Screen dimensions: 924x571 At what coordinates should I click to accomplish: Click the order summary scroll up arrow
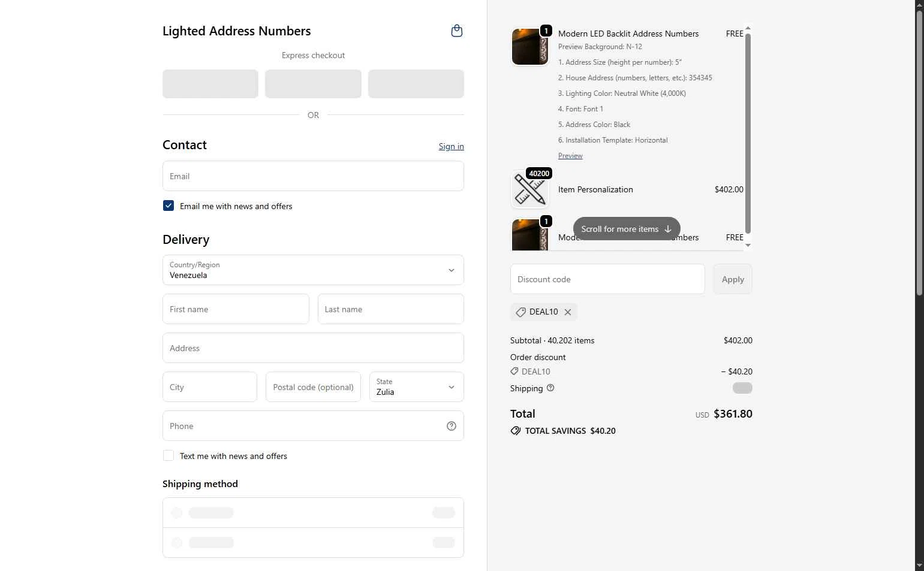pyautogui.click(x=748, y=28)
